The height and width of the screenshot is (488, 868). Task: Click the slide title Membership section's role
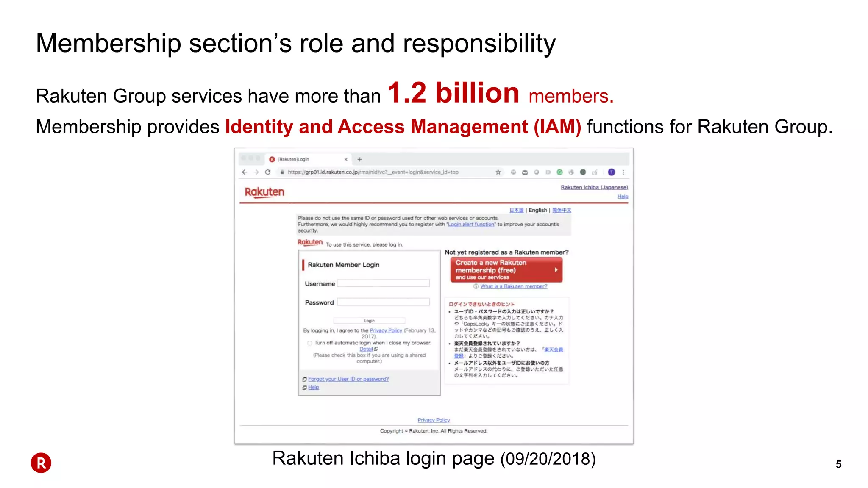[295, 44]
